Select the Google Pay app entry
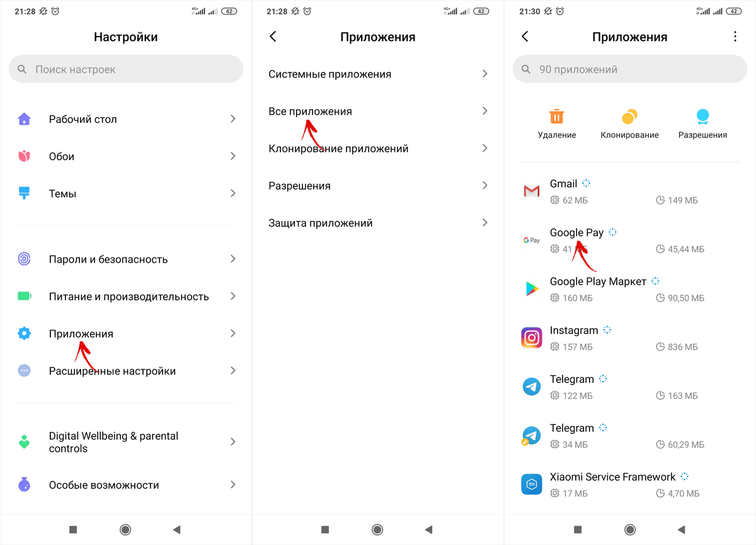 coord(630,240)
